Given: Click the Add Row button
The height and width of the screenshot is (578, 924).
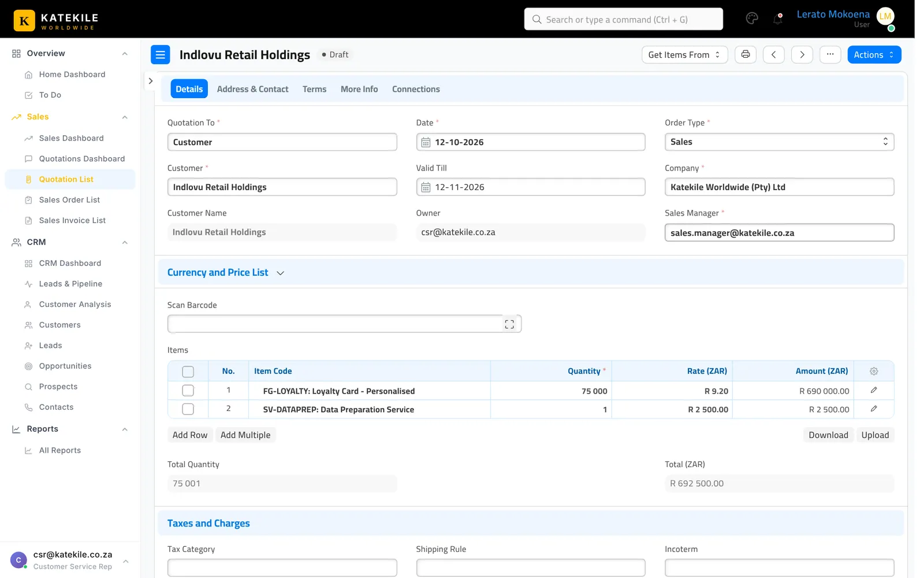Looking at the screenshot, I should coord(190,435).
